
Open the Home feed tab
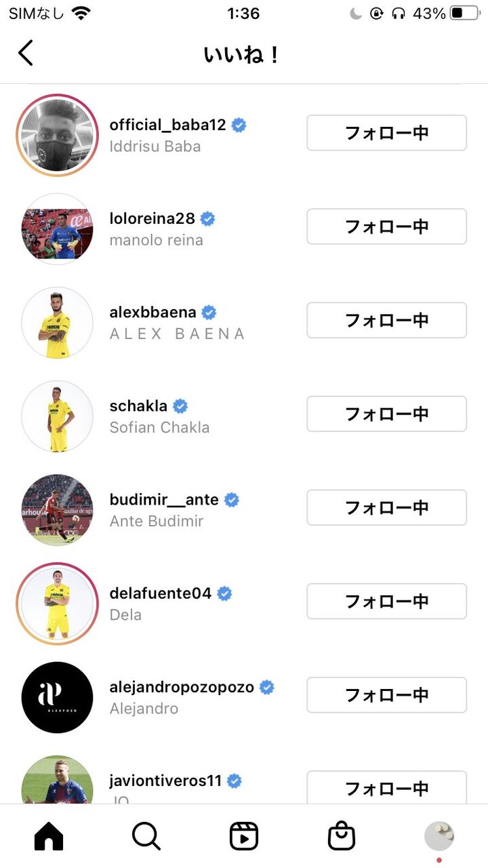[x=49, y=836]
